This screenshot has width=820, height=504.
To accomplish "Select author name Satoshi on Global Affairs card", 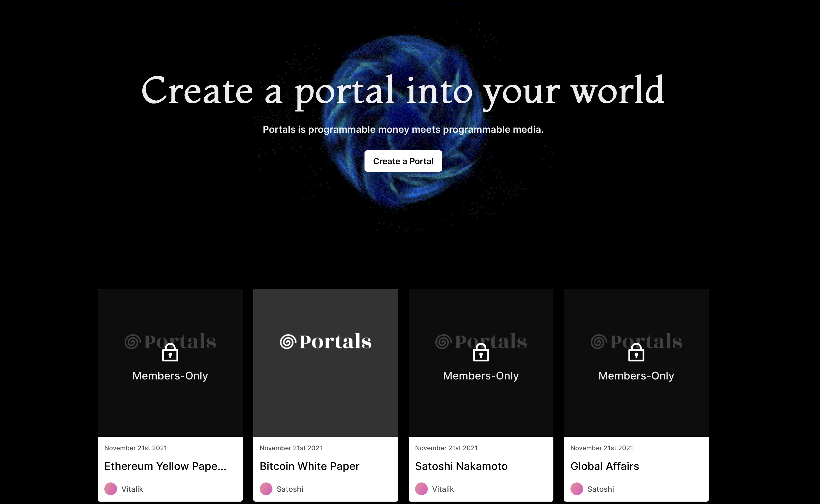I will coord(600,489).
